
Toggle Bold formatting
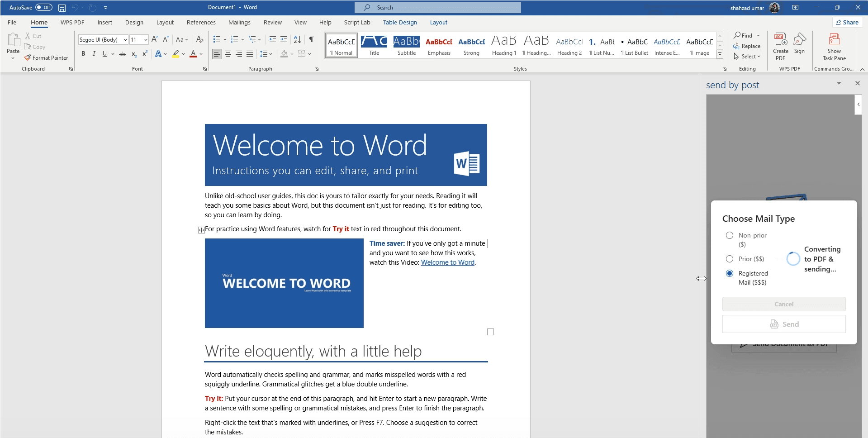[83, 54]
